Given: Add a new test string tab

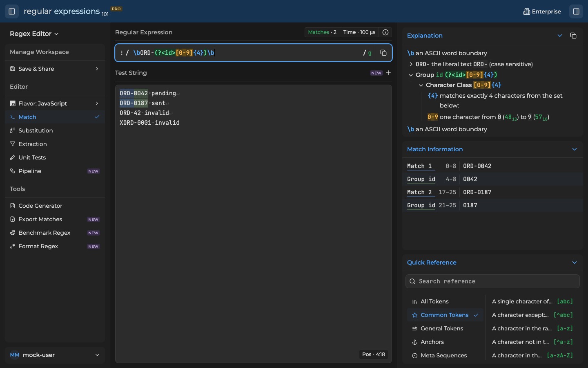Looking at the screenshot, I should point(389,73).
